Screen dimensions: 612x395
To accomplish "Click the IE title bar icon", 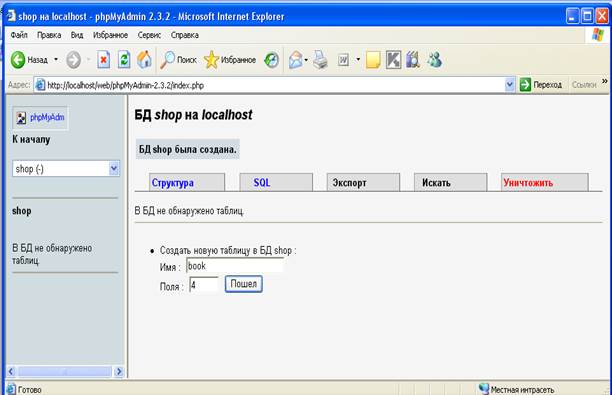I will coord(11,16).
